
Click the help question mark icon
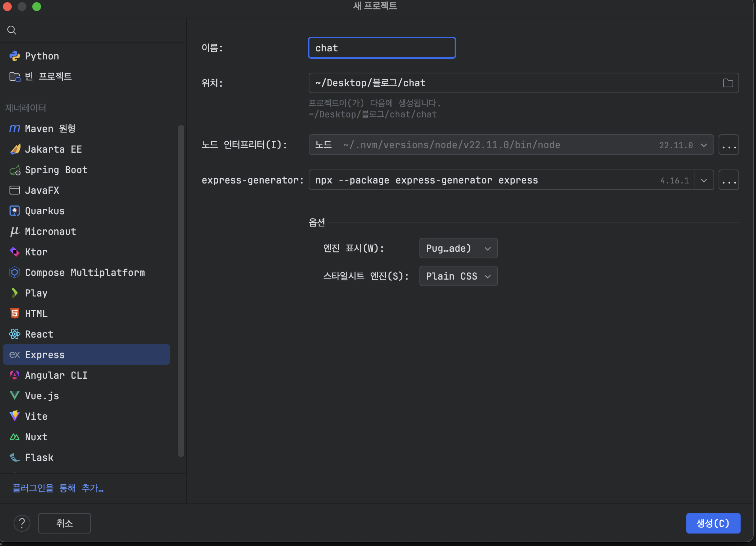22,523
